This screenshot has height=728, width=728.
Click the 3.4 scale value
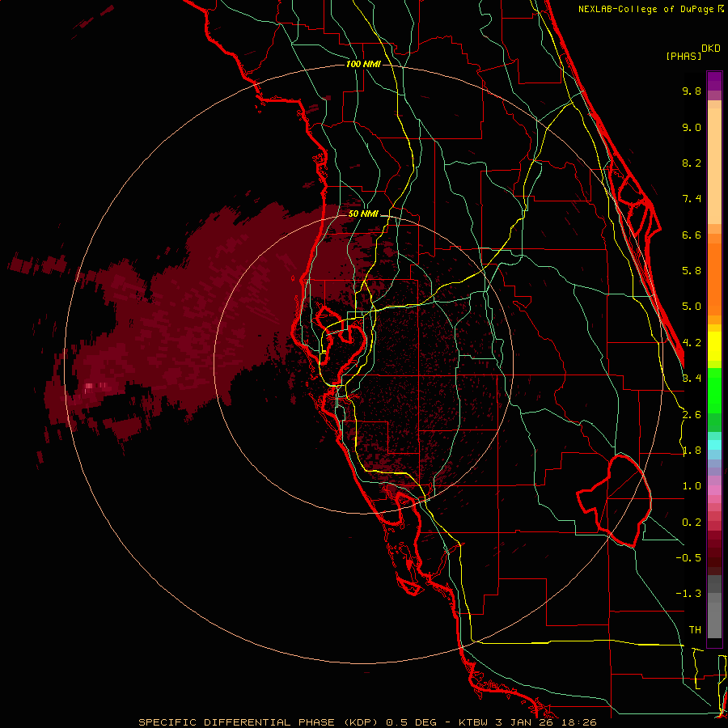692,379
